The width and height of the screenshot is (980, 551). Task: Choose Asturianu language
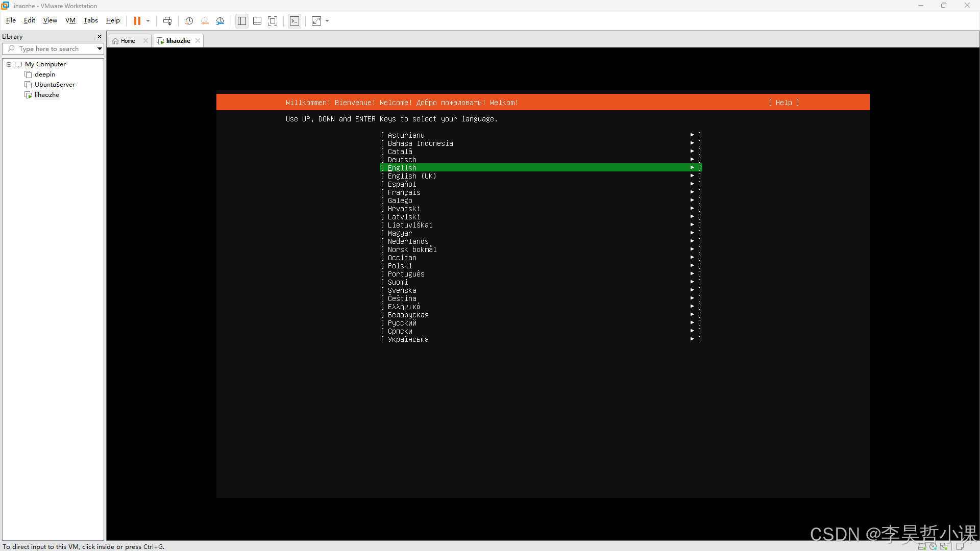point(541,135)
